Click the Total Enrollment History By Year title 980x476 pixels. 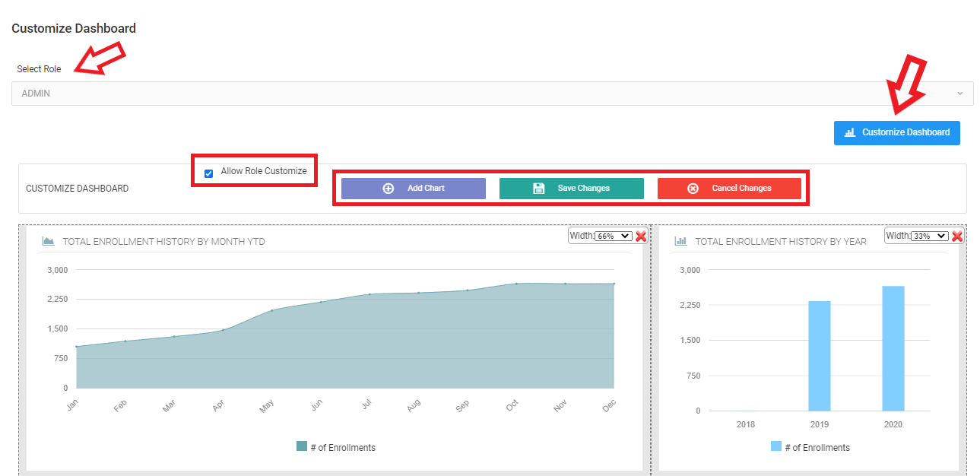pyautogui.click(x=781, y=242)
